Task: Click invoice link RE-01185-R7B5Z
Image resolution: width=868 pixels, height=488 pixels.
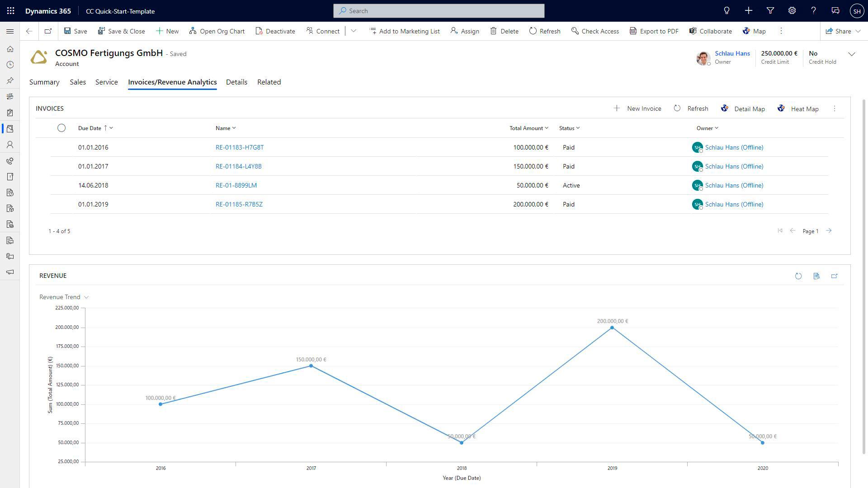Action: tap(239, 204)
